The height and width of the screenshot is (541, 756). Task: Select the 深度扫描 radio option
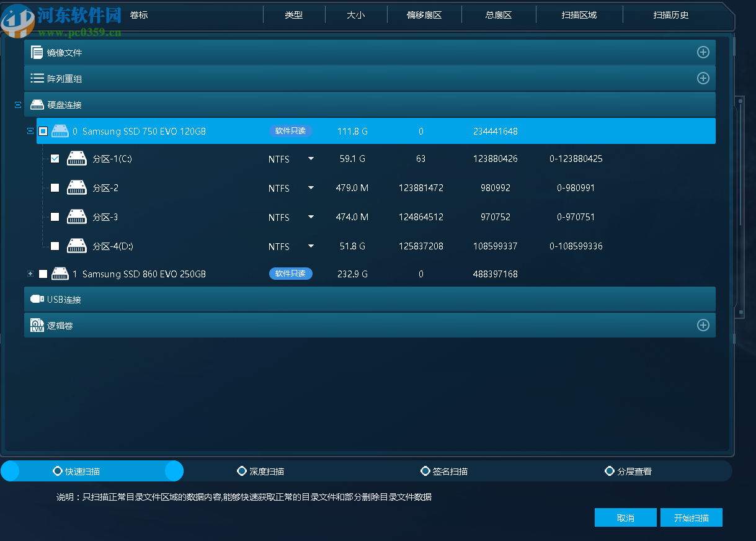242,472
